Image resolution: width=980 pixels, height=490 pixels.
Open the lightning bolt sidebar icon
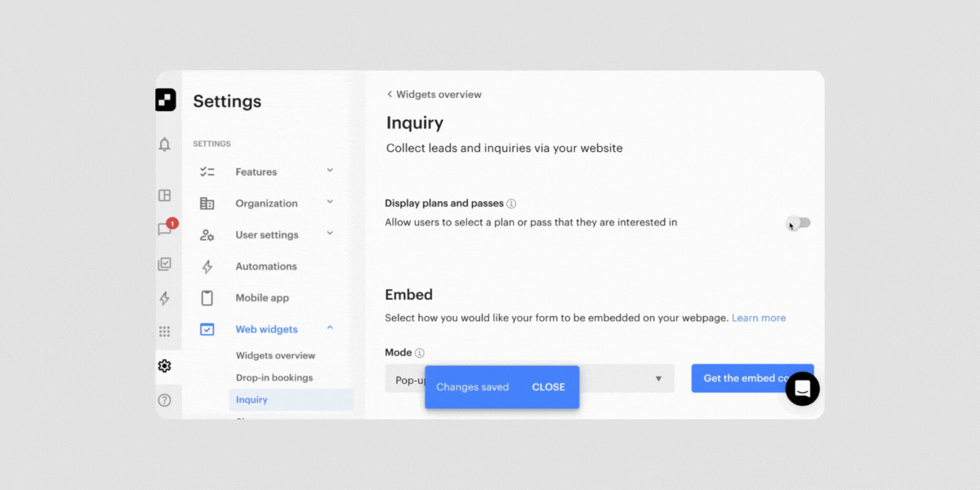(164, 298)
